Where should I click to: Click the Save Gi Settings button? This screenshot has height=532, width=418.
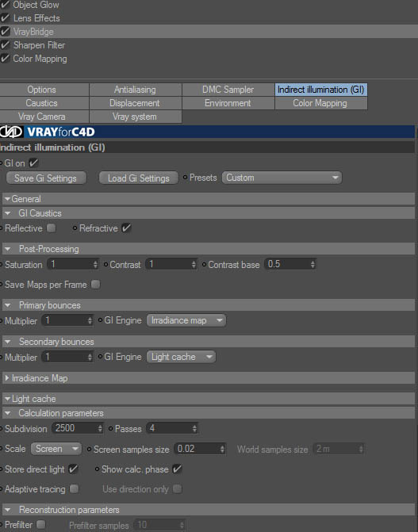coord(46,178)
